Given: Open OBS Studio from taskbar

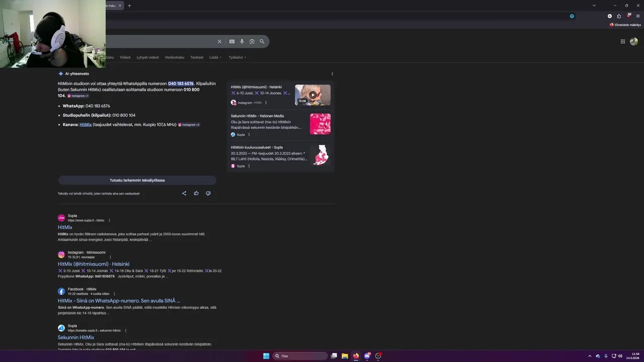Looking at the screenshot, I should point(378,356).
